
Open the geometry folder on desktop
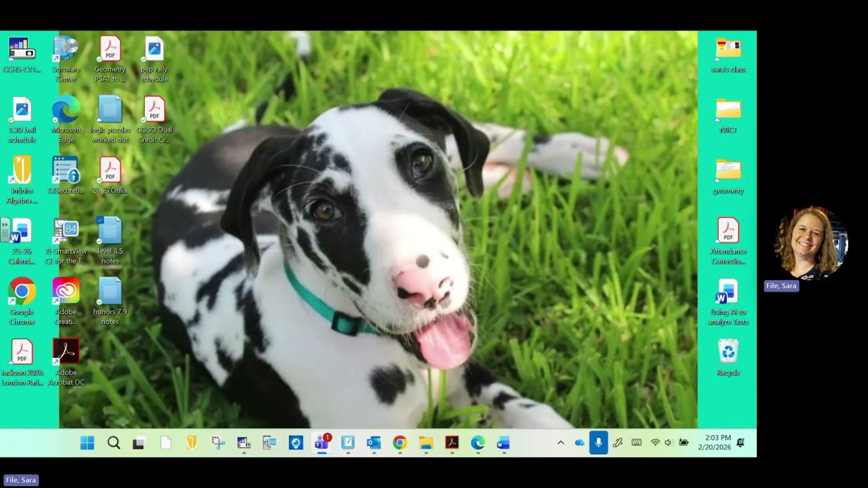click(728, 177)
